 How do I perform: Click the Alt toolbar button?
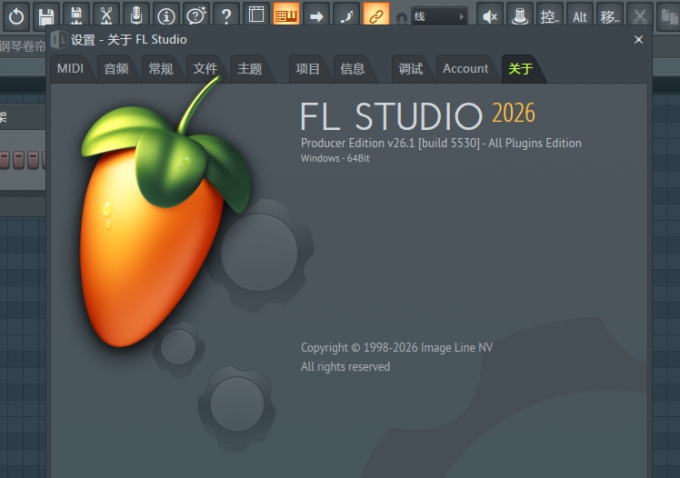tap(580, 16)
